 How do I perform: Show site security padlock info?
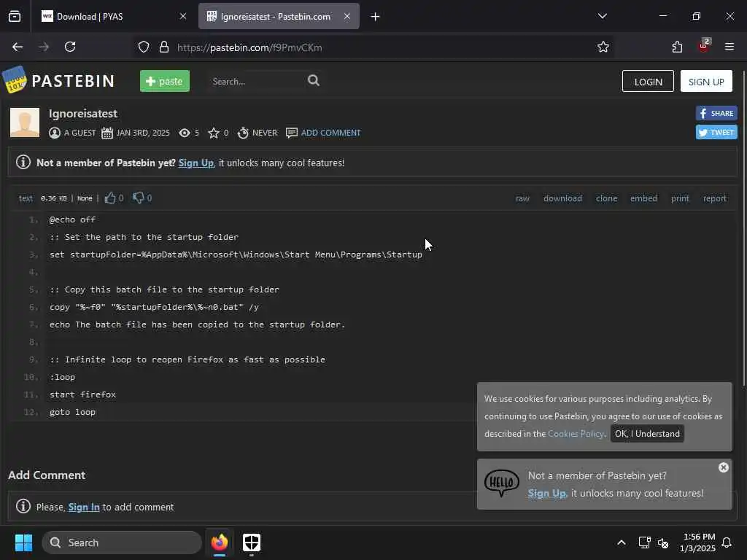(164, 47)
